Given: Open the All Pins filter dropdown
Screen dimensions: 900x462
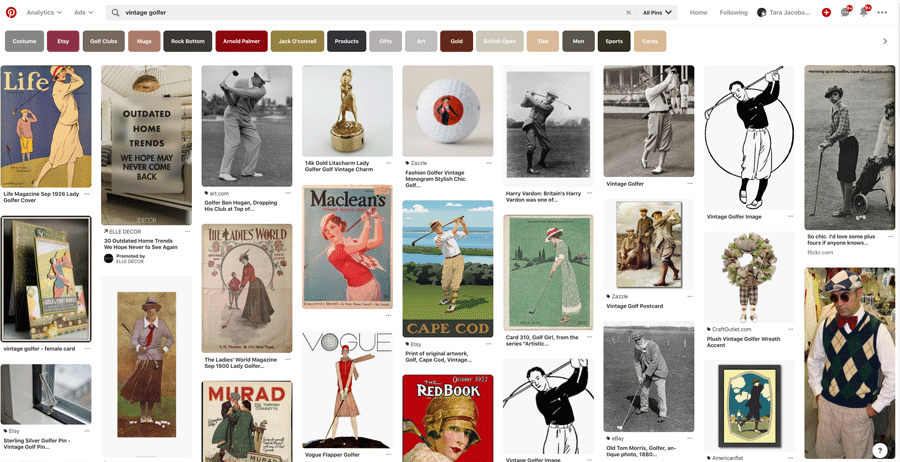Looking at the screenshot, I should 657,12.
